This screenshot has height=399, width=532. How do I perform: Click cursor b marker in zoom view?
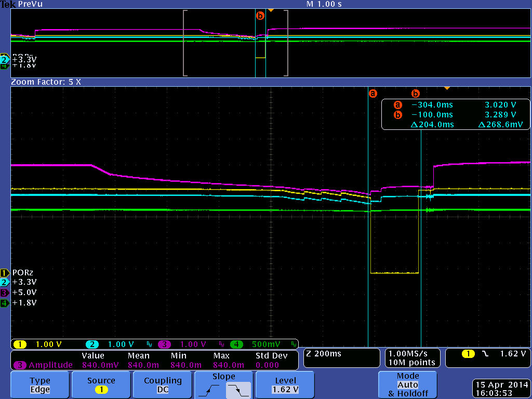[415, 94]
